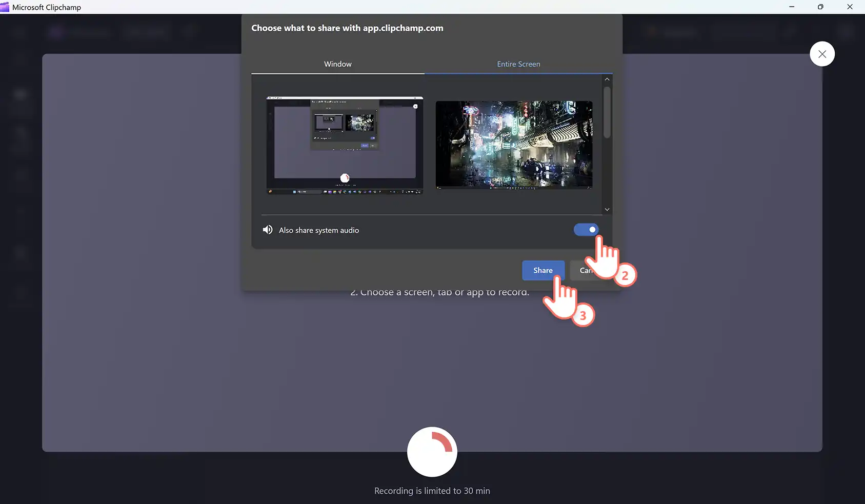Minimize the Clipchamp window
The height and width of the screenshot is (504, 865).
coord(792,7)
